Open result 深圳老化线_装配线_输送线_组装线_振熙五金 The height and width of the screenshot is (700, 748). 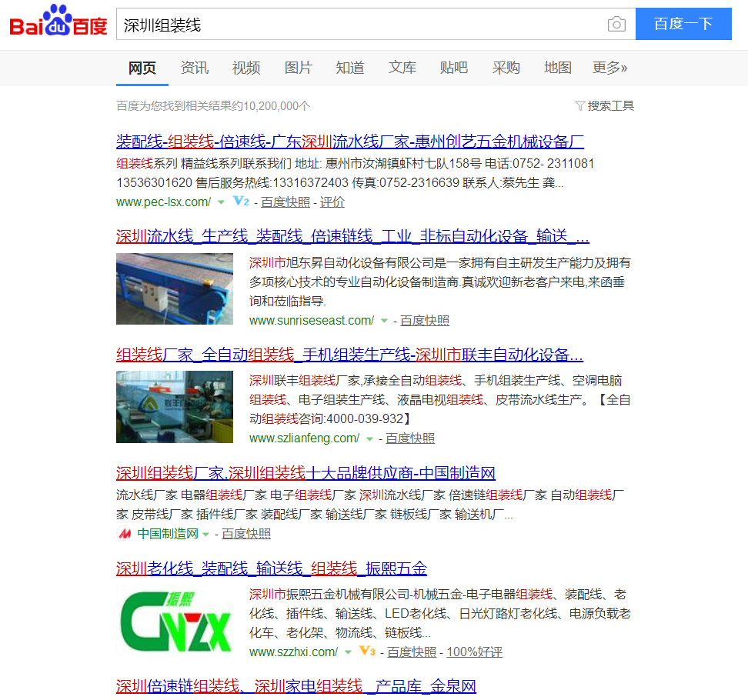click(x=272, y=568)
